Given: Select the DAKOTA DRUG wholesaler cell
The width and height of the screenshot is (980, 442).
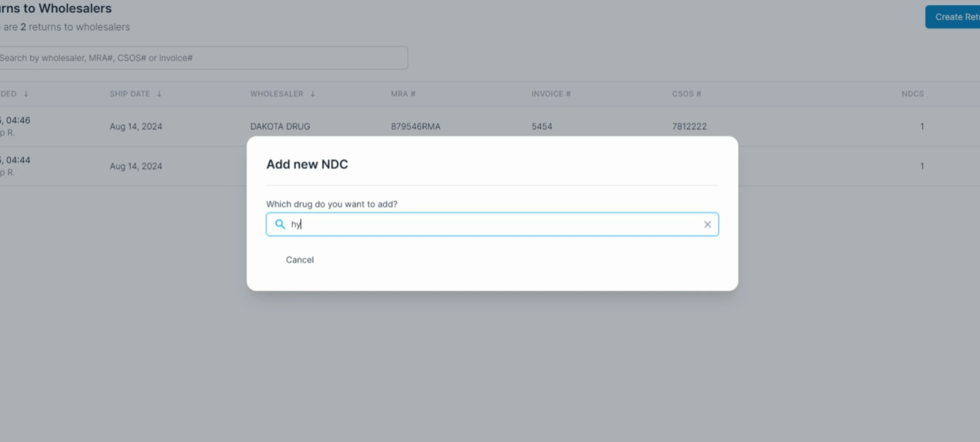Looking at the screenshot, I should coord(280,126).
